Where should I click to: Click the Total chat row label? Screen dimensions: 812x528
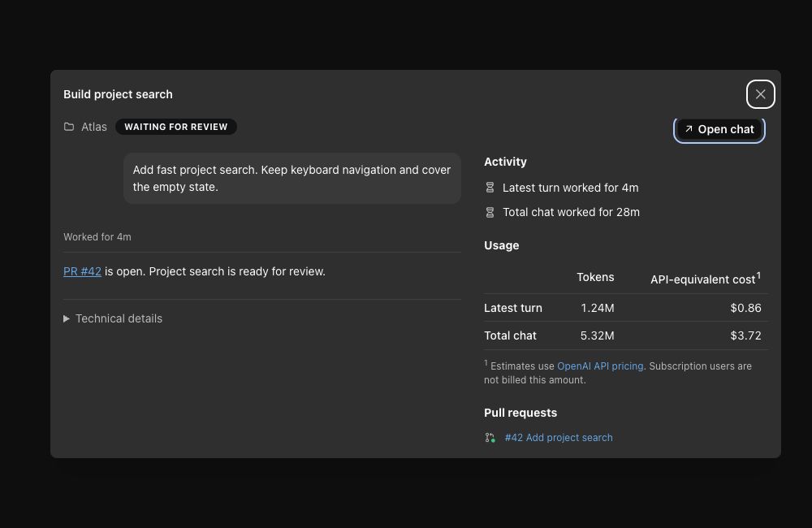[510, 335]
